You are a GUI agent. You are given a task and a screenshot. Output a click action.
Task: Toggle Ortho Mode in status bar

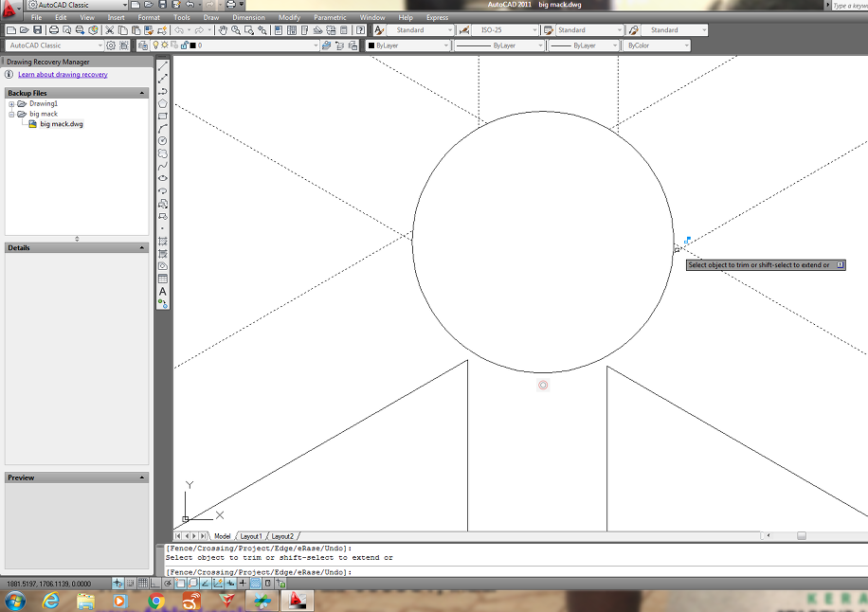[155, 584]
